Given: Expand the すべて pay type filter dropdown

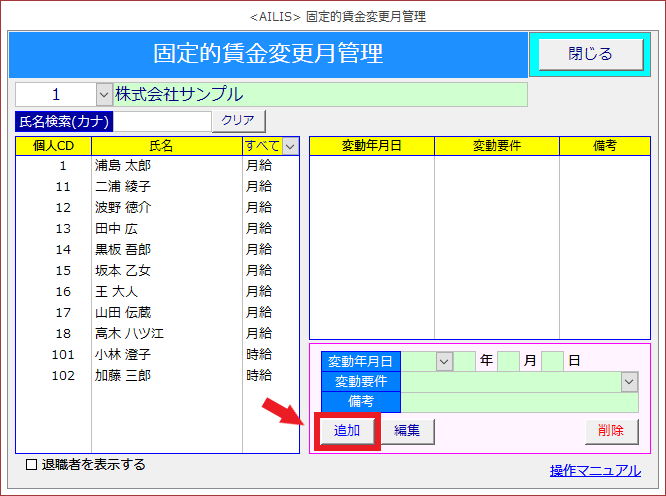Looking at the screenshot, I should pyautogui.click(x=290, y=146).
